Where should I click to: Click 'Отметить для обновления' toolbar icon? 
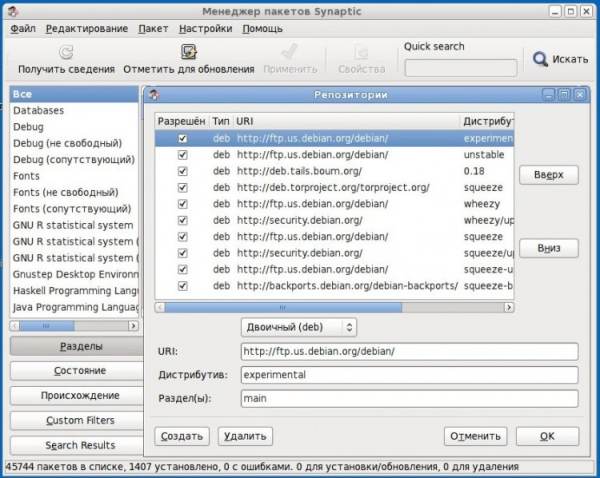pos(188,52)
